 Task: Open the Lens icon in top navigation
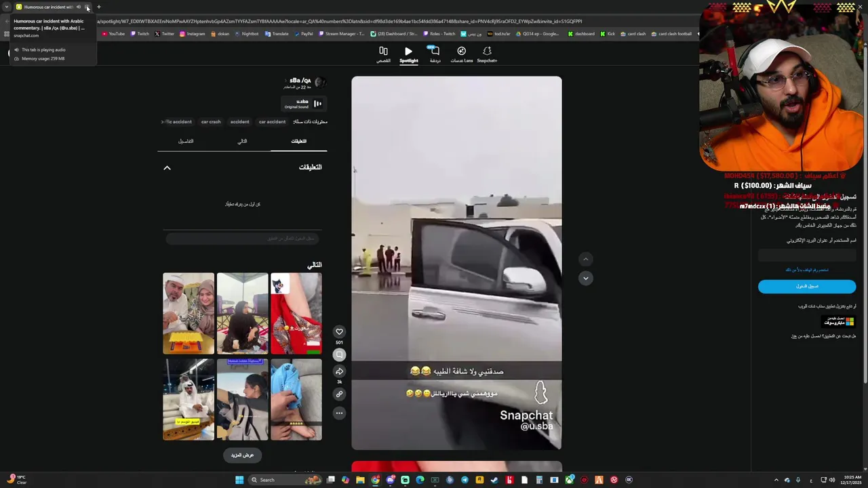coord(462,54)
